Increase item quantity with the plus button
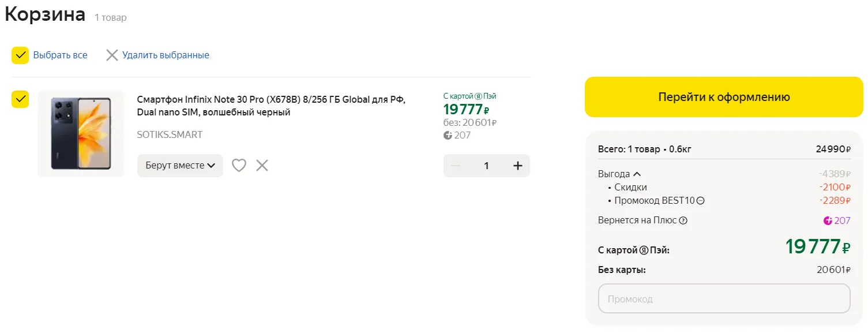Viewport: 868px width, 333px height. (517, 166)
